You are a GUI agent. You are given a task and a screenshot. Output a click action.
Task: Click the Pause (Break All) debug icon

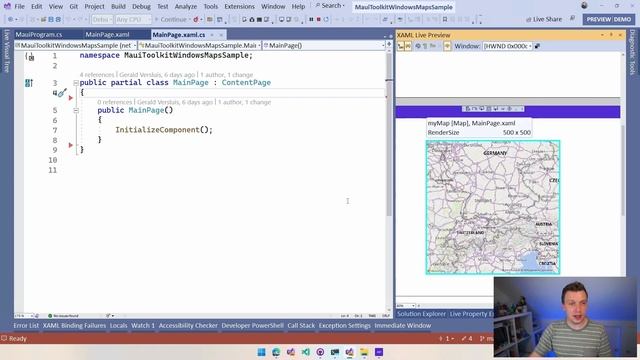(311, 19)
